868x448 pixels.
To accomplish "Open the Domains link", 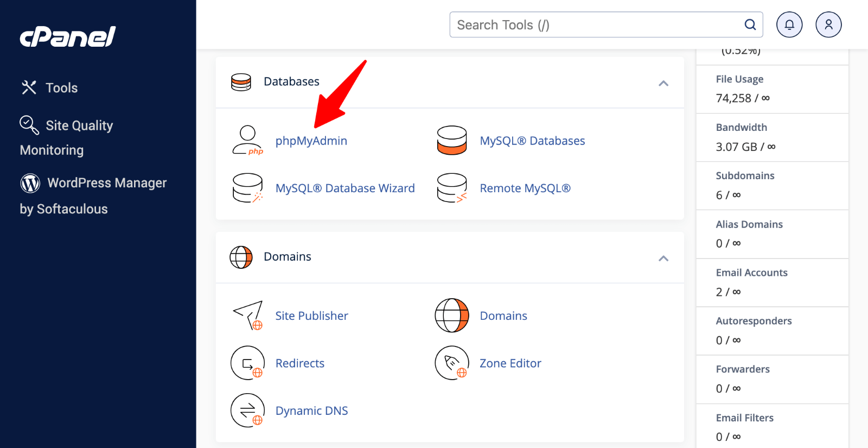I will click(x=503, y=316).
